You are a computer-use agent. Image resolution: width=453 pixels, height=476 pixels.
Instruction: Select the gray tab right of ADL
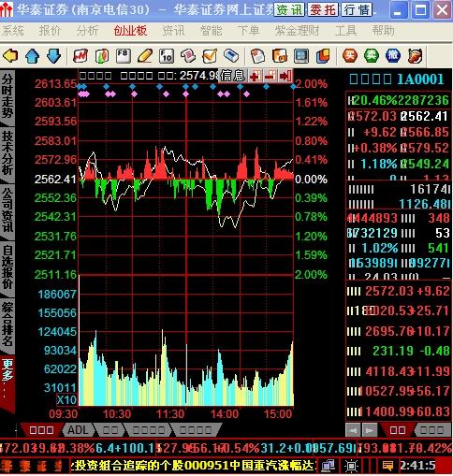point(110,430)
